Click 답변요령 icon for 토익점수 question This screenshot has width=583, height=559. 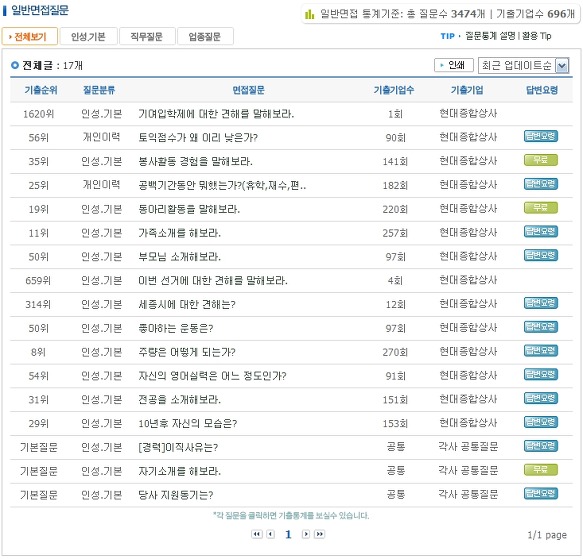(x=541, y=136)
